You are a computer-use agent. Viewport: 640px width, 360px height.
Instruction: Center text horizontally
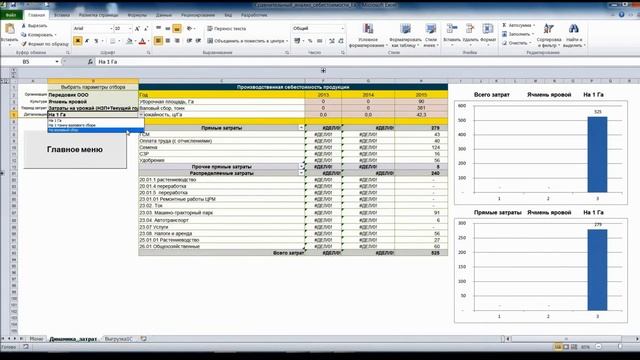coord(168,41)
